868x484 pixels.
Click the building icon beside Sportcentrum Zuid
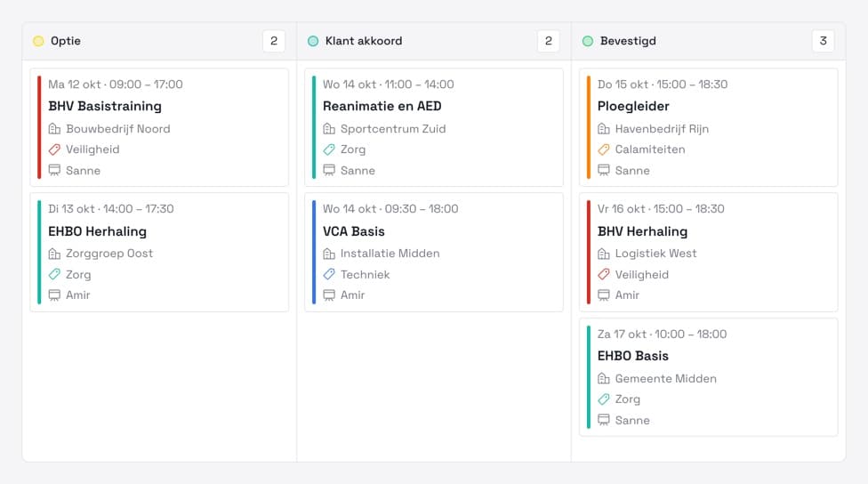(x=329, y=129)
